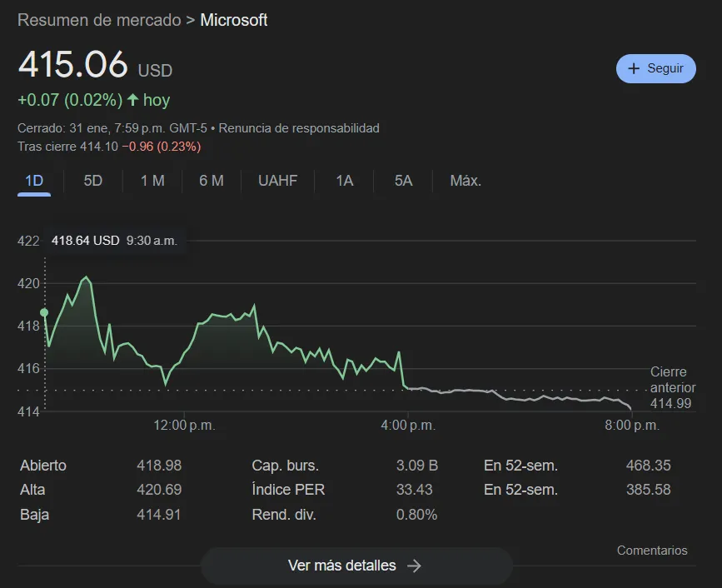The width and height of the screenshot is (722, 588).
Task: Click the Índice PER value 33.43
Action: pyautogui.click(x=415, y=490)
